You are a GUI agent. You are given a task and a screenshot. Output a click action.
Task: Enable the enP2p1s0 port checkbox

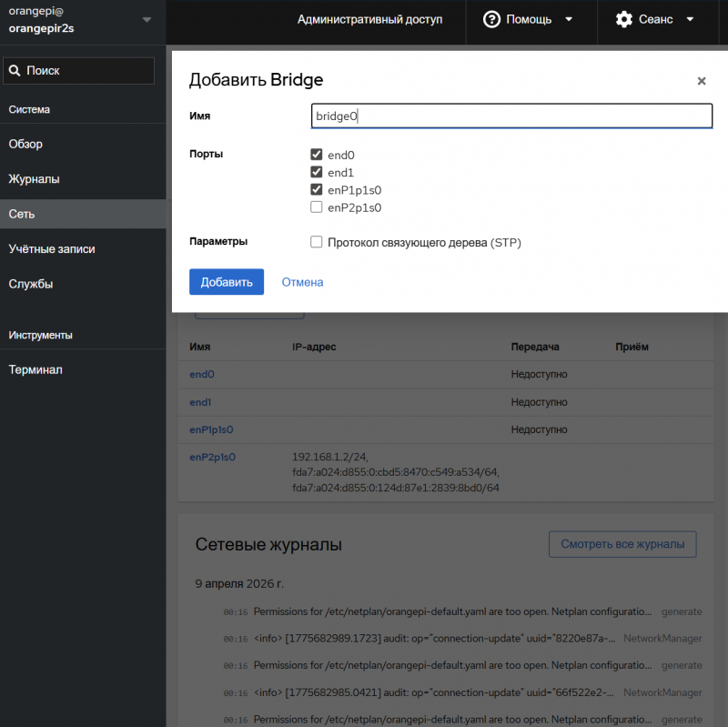[317, 207]
